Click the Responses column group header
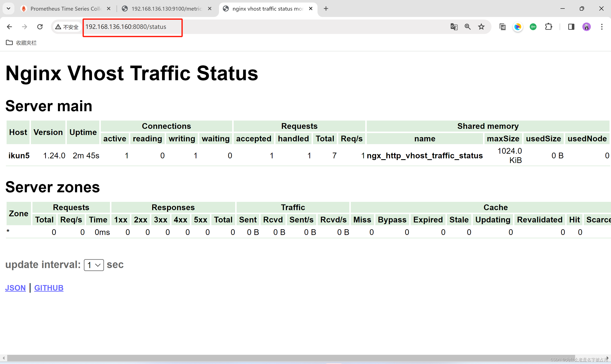Image resolution: width=611 pixels, height=364 pixels. [x=173, y=207]
